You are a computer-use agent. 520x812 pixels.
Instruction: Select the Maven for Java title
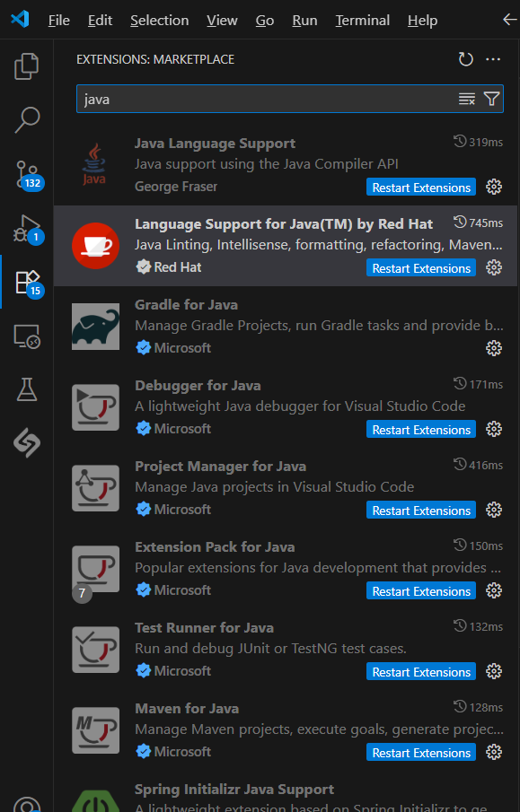pyautogui.click(x=187, y=709)
